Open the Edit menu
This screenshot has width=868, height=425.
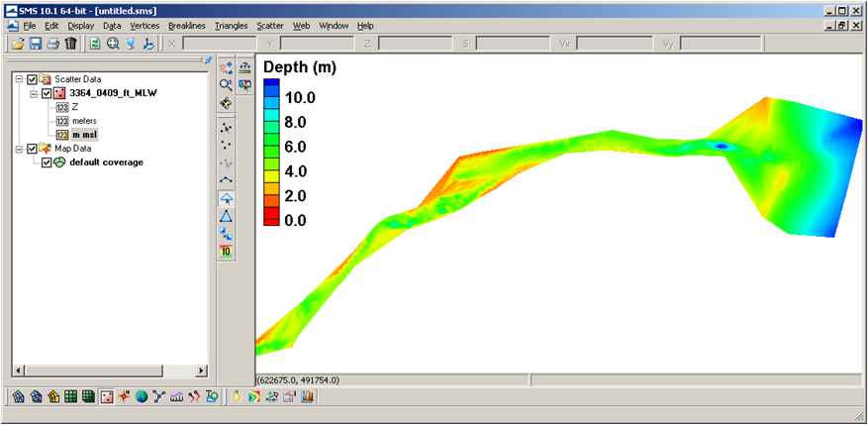click(x=51, y=26)
